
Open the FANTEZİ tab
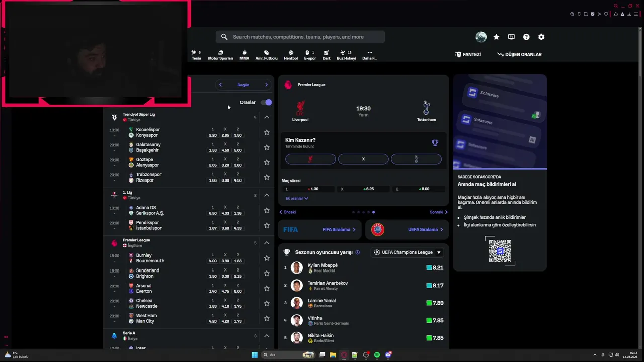tap(468, 54)
